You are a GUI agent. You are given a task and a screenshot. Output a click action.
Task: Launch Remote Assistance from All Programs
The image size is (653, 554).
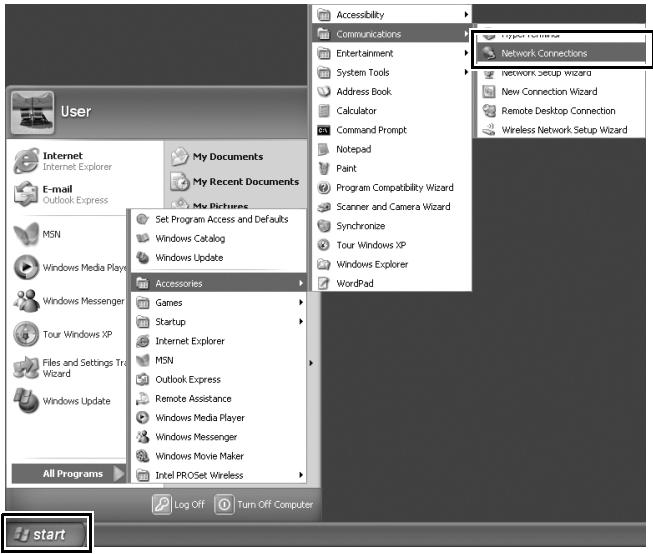pyautogui.click(x=219, y=399)
